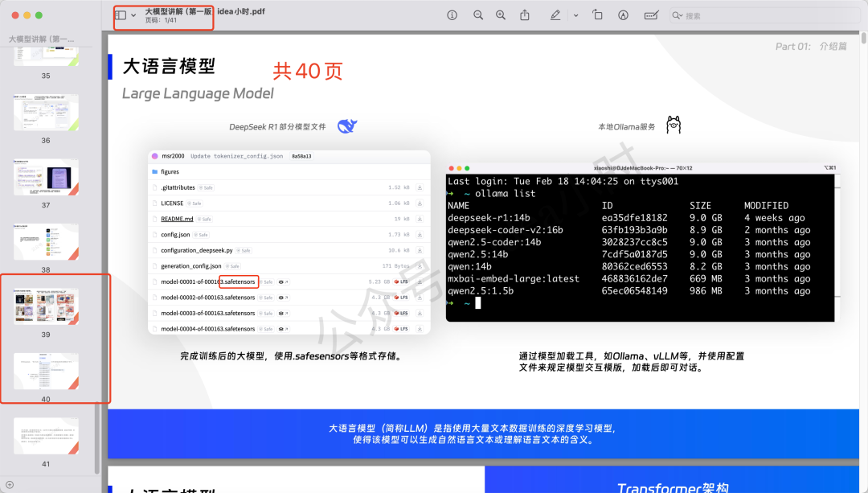Click the main document vertical scrollbar
Image resolution: width=868 pixels, height=493 pixels.
pyautogui.click(x=863, y=39)
